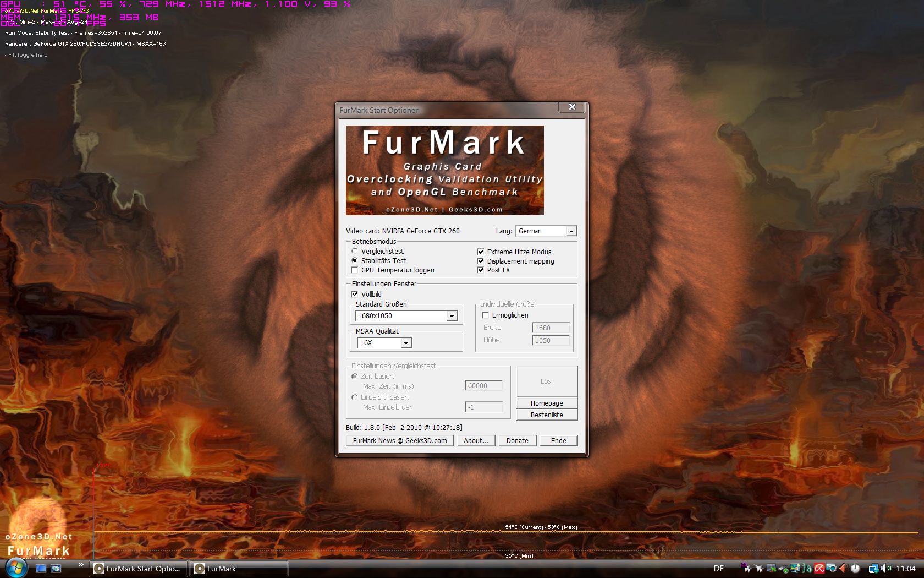Open the About... button
This screenshot has height=578, width=924.
pos(476,441)
